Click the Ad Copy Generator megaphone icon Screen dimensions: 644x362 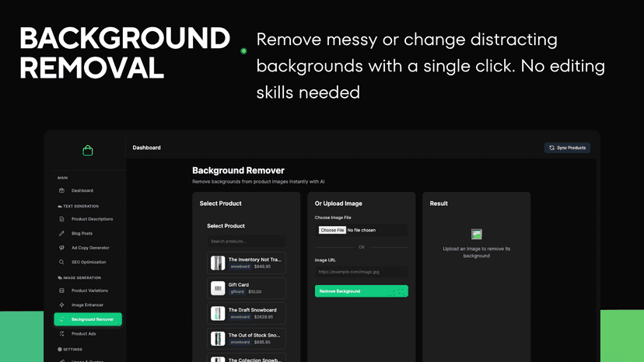point(61,248)
